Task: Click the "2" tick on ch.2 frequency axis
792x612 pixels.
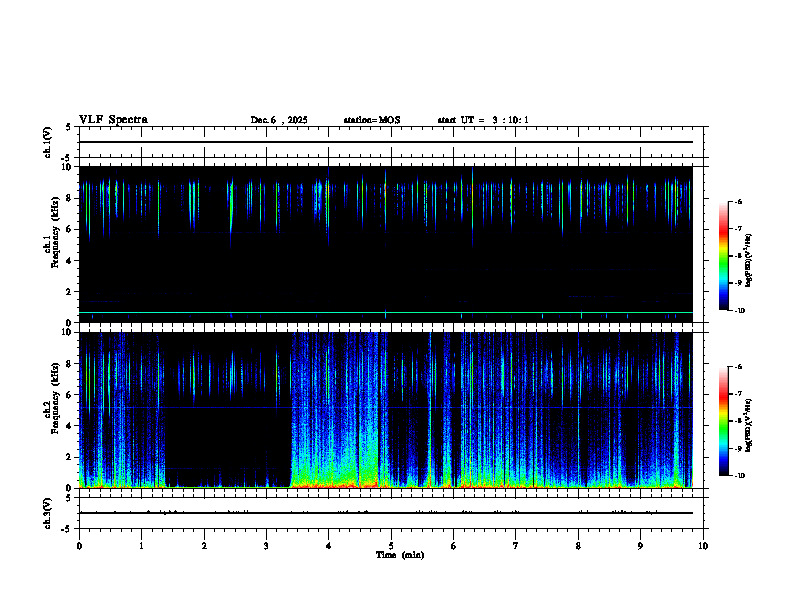Action: click(x=70, y=457)
